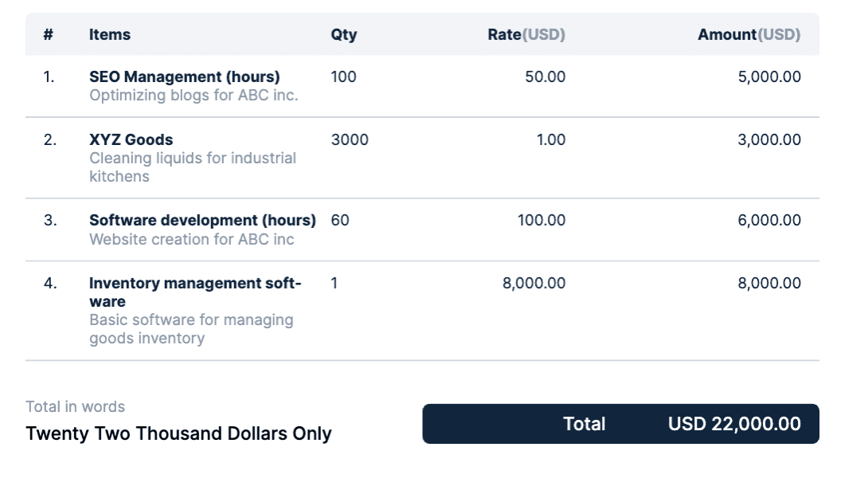Click the Cleaning liquids description text
The width and height of the screenshot is (868, 494).
193,167
